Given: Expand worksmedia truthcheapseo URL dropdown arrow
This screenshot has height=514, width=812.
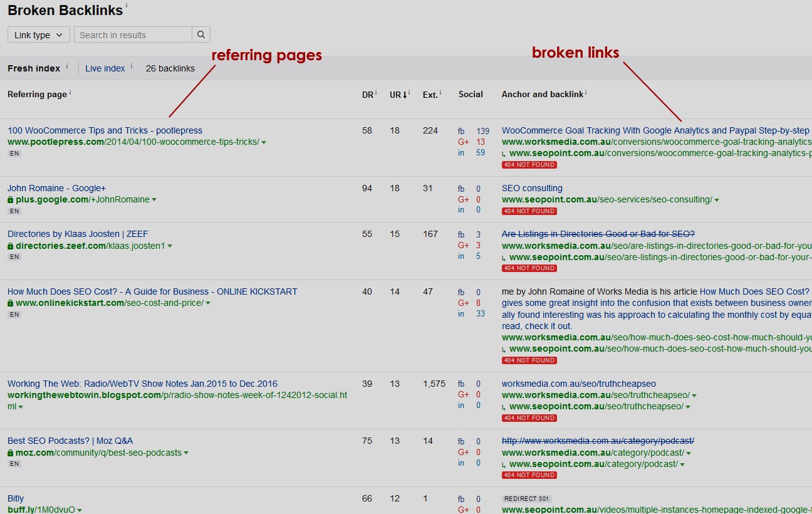Looking at the screenshot, I should point(694,396).
